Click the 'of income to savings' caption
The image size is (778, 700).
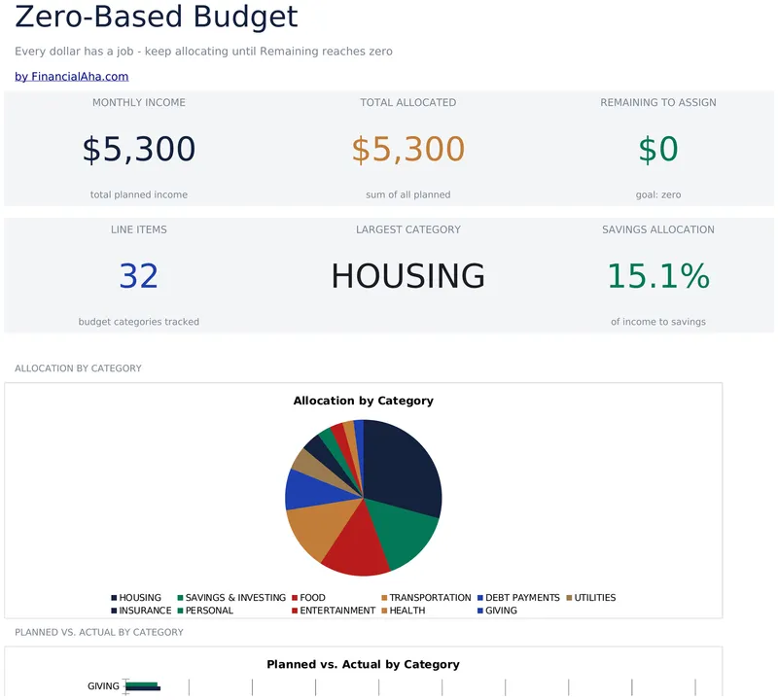(x=658, y=322)
